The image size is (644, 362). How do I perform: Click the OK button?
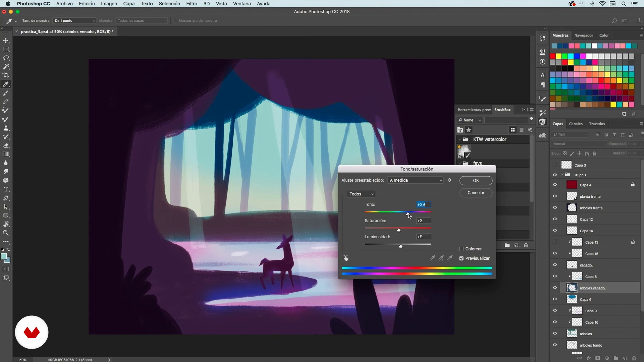[476, 181]
